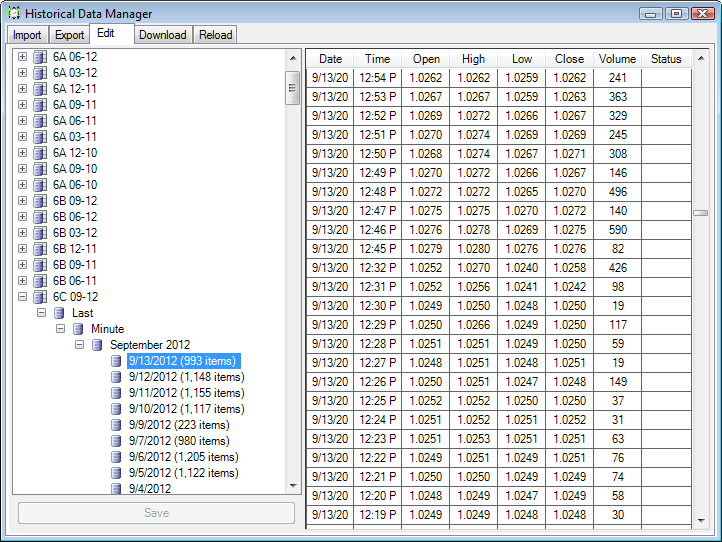The image size is (722, 542).
Task: Click the database icon beside 6A 06-11
Action: pos(40,121)
